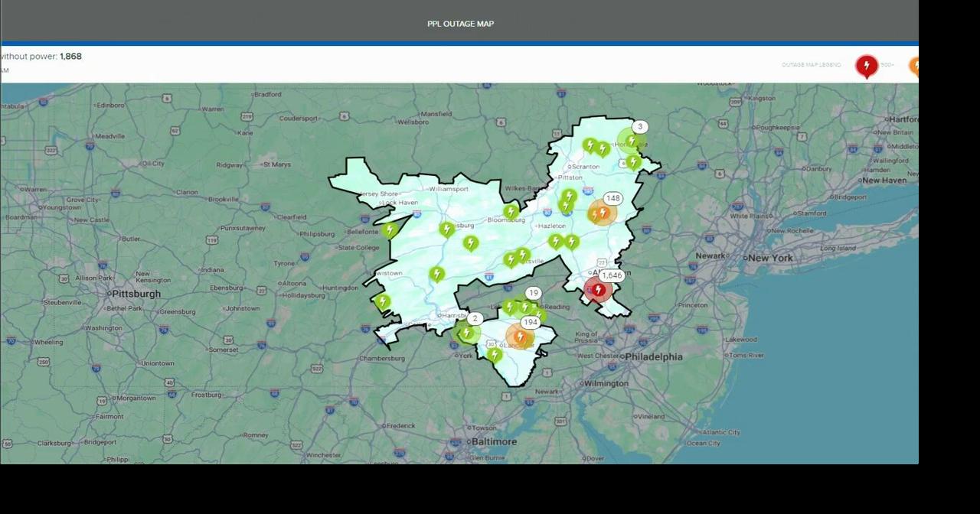Select the green outage marker south of Lancaster
This screenshot has width=980, height=514.
[x=495, y=354]
